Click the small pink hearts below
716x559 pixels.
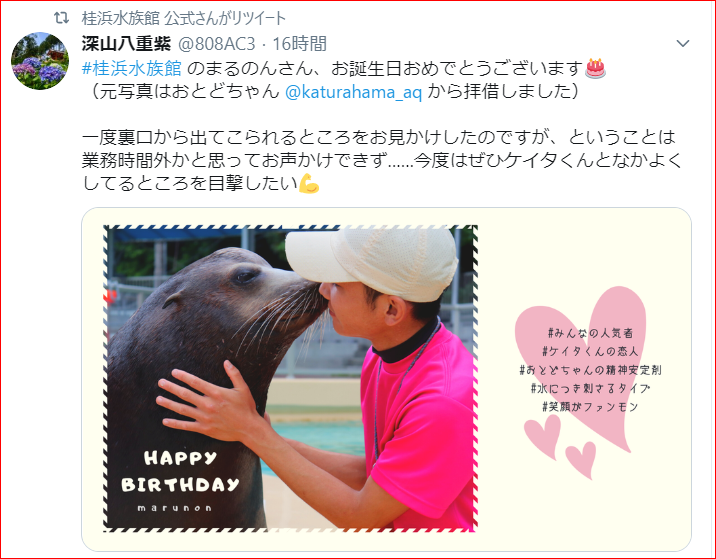pos(560,446)
